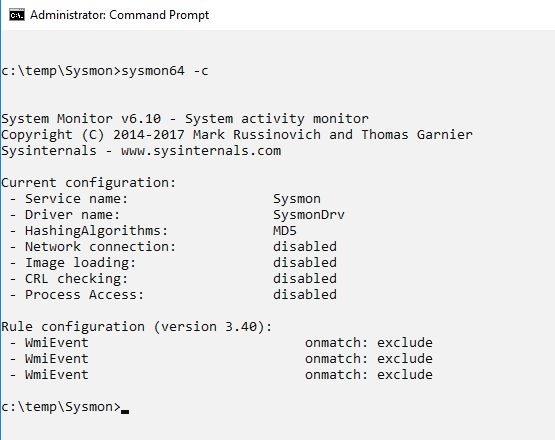Click the Service name Sysmon value
The height and width of the screenshot is (440, 555).
pos(297,199)
